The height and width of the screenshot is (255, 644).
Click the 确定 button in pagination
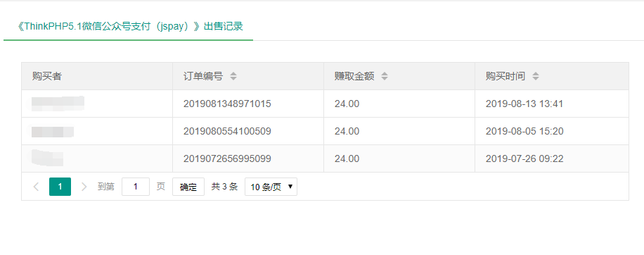(188, 187)
